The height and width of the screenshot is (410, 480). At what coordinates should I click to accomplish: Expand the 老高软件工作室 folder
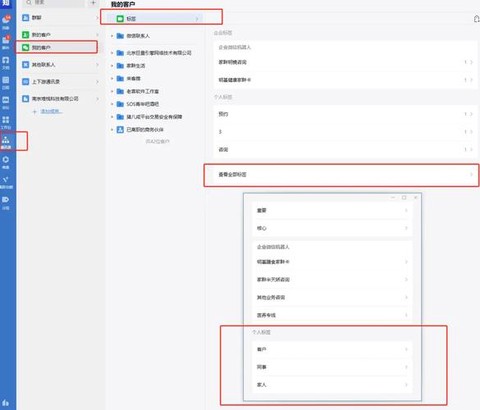pos(138,91)
